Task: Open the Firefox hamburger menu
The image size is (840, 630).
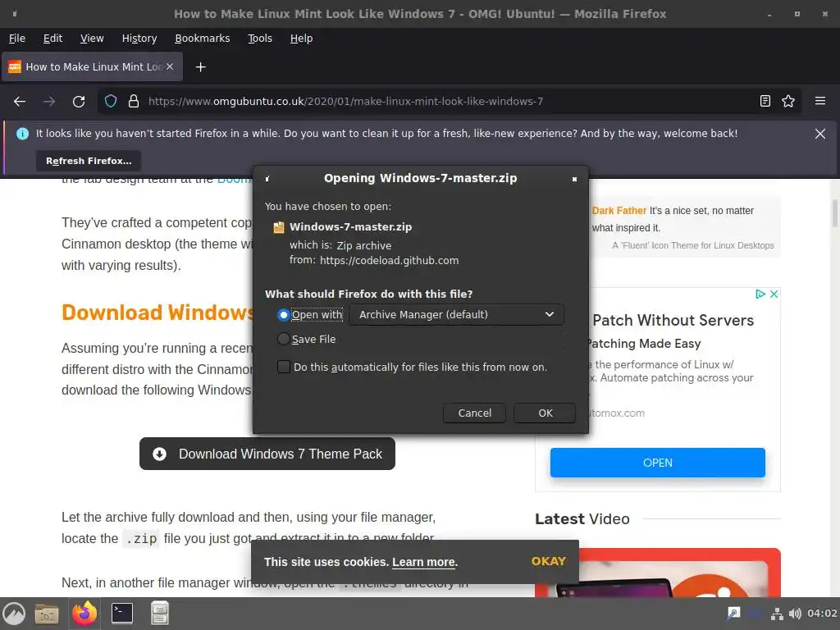Action: point(820,101)
